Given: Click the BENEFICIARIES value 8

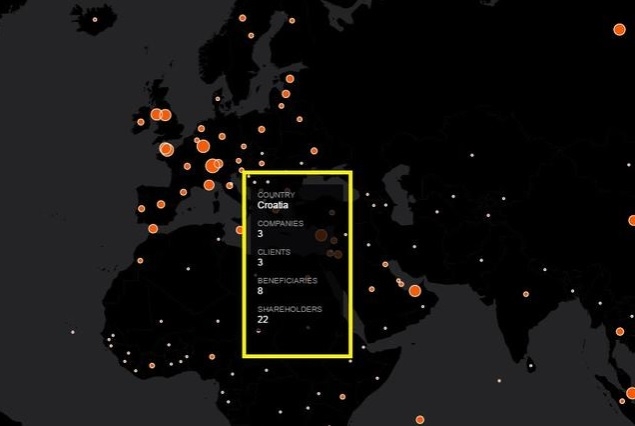Looking at the screenshot, I should tap(260, 290).
